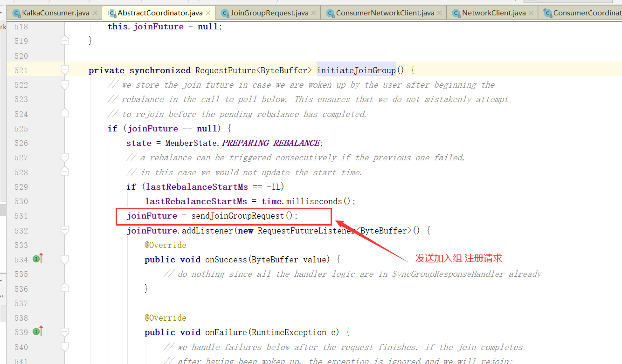The height and width of the screenshot is (364, 622).
Task: Click the fold end marker on line 524
Action: [65, 114]
